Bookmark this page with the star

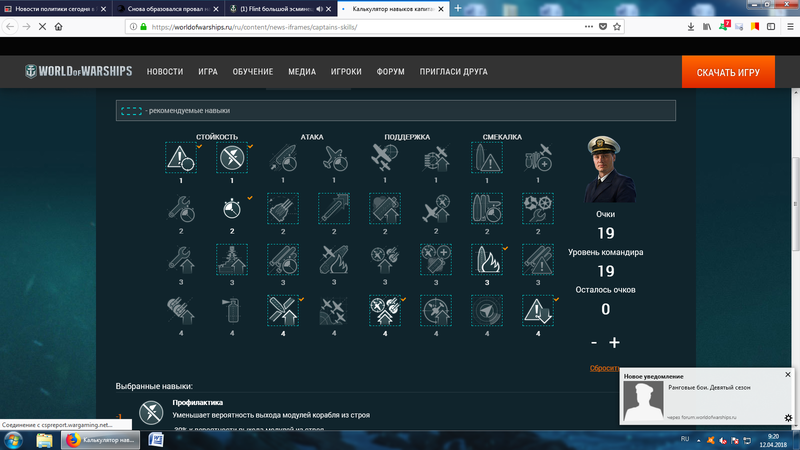coord(617,27)
